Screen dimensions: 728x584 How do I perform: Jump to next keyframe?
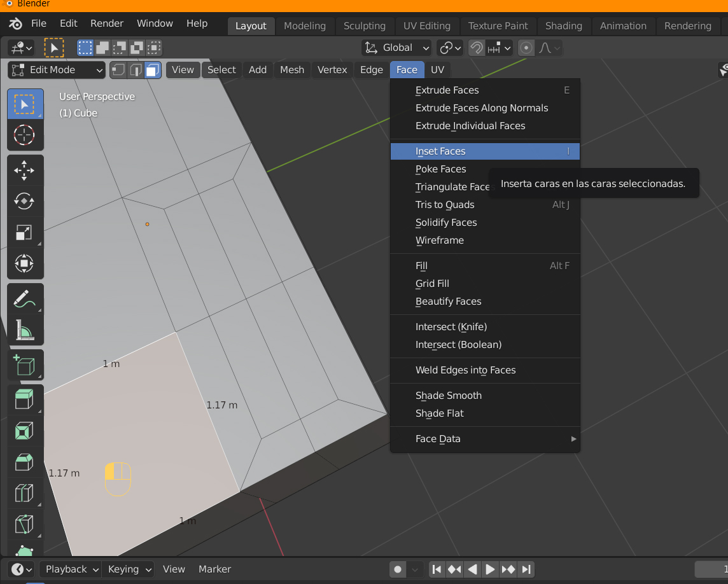click(x=508, y=569)
